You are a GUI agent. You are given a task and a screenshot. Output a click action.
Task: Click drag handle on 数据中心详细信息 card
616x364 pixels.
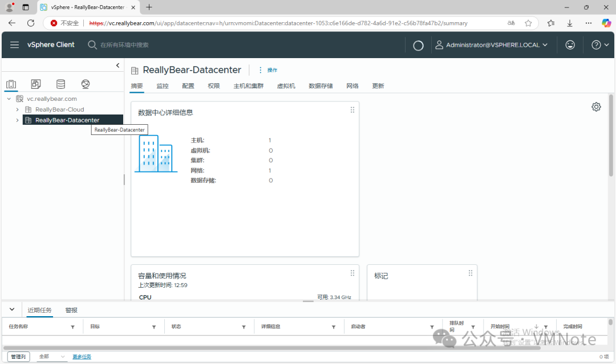[x=352, y=110]
